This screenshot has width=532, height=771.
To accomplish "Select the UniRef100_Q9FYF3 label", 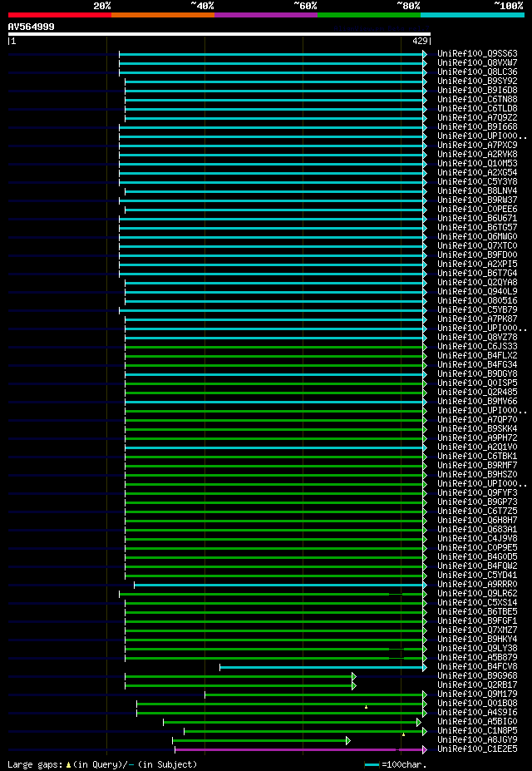I will (x=477, y=493).
